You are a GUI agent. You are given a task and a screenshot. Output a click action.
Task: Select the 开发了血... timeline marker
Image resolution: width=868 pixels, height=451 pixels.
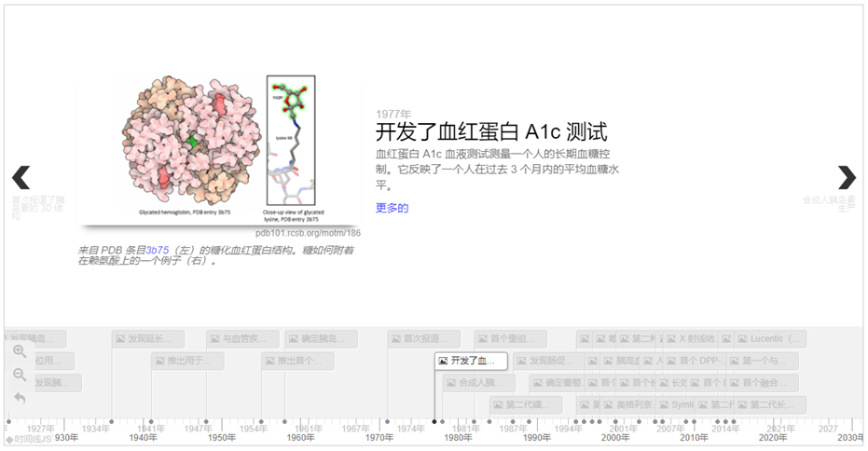pyautogui.click(x=471, y=361)
